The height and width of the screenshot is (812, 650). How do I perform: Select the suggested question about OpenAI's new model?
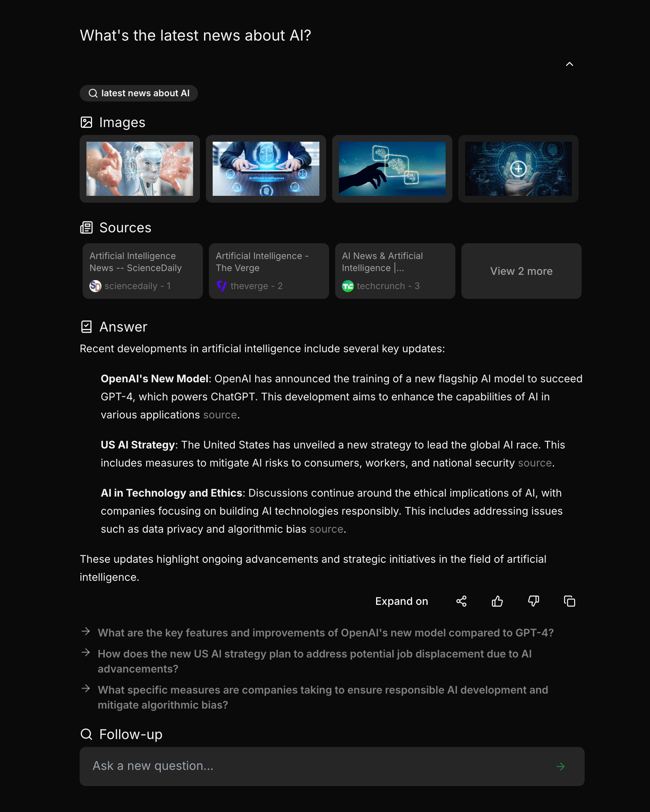point(326,633)
